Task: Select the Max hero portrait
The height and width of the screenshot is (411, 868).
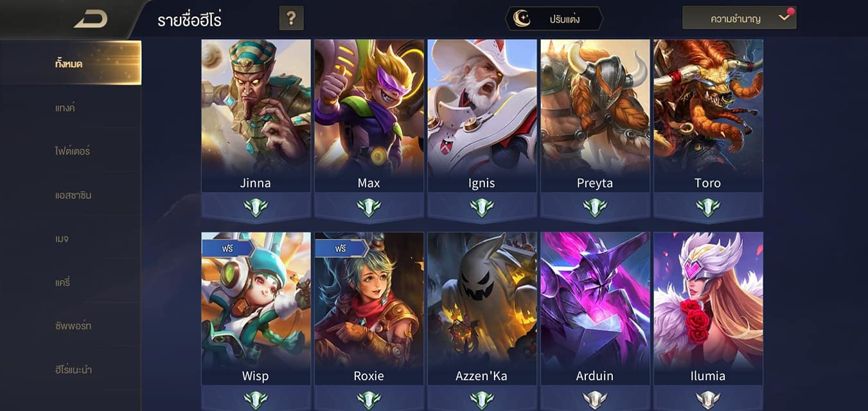Action: (369, 116)
